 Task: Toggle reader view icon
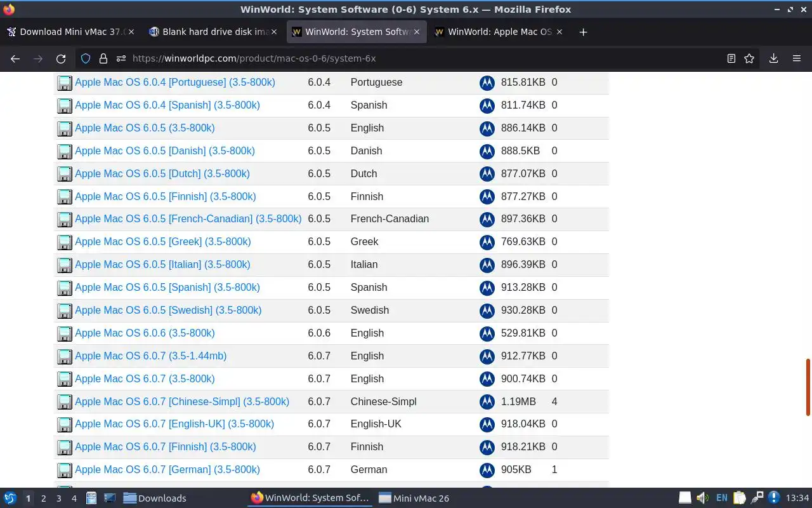[731, 58]
